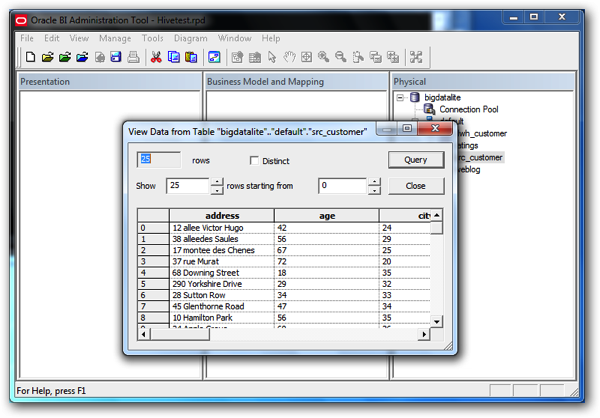The image size is (600, 418).
Task: Click the expand all diagram icon
Action: (393, 57)
